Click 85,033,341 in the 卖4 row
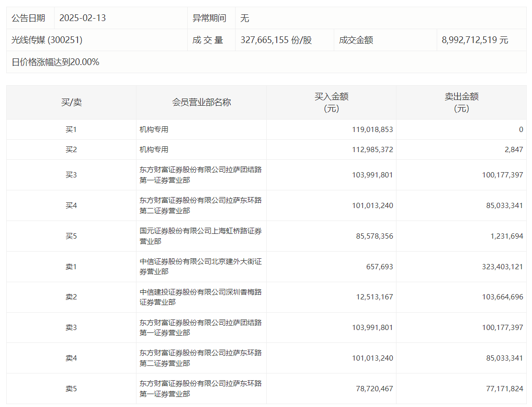532x407 pixels. 505,358
